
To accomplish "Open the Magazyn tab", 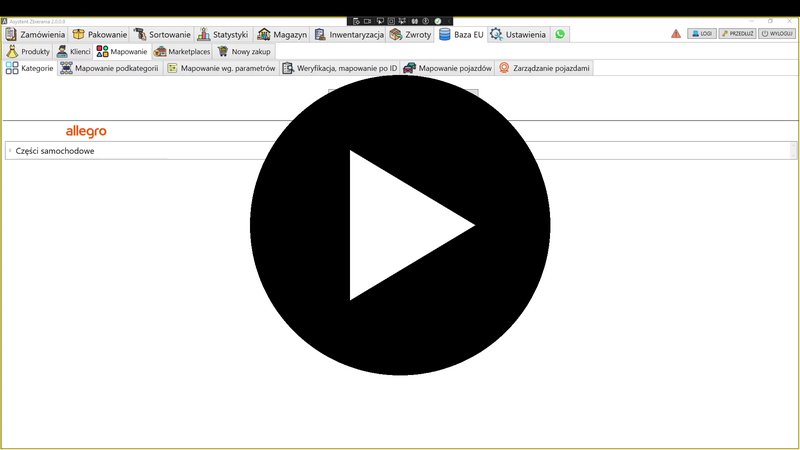I will pyautogui.click(x=282, y=34).
